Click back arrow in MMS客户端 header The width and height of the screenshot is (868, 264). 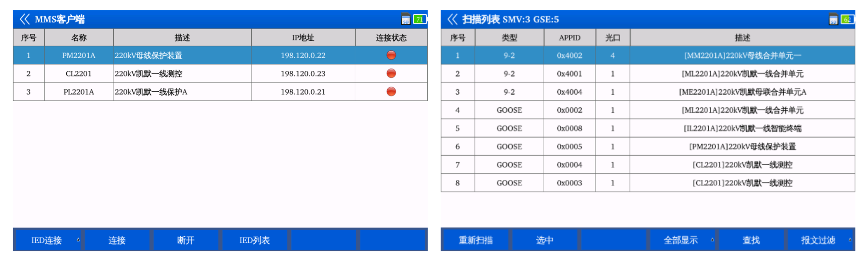pos(24,19)
